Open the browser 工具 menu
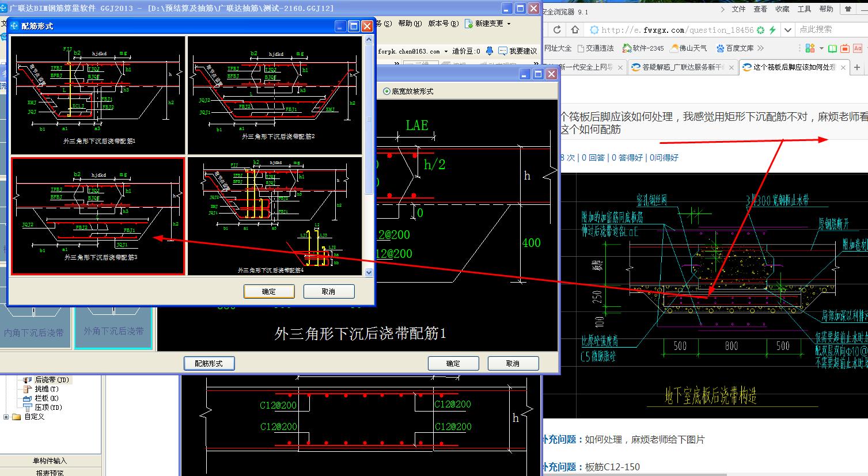 (804, 9)
